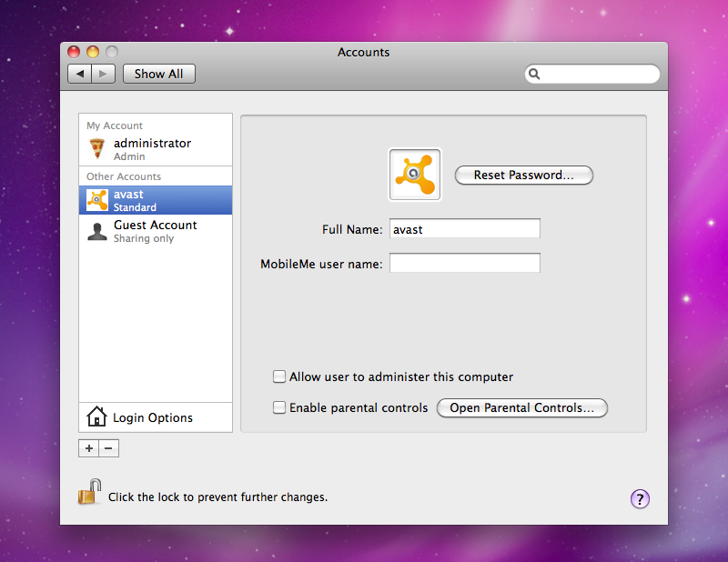Viewport: 728px width, 562px height.
Task: Check Enable parental controls
Action: point(279,407)
